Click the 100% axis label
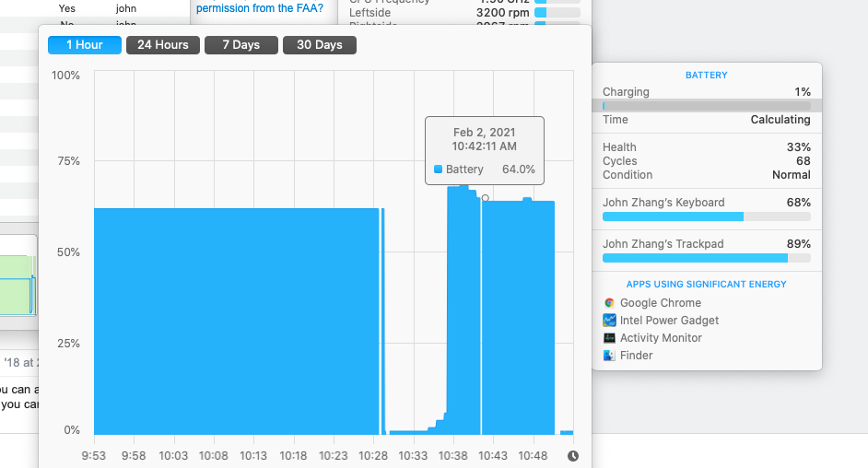This screenshot has height=468, width=868. click(65, 76)
